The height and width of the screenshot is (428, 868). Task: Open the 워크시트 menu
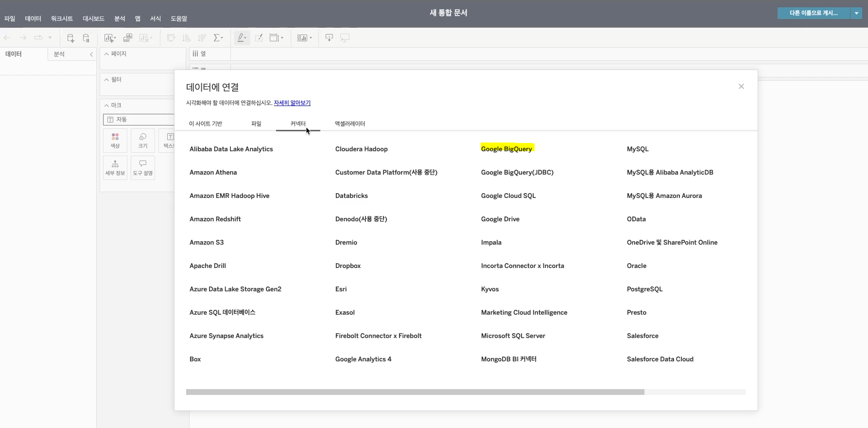[62, 18]
